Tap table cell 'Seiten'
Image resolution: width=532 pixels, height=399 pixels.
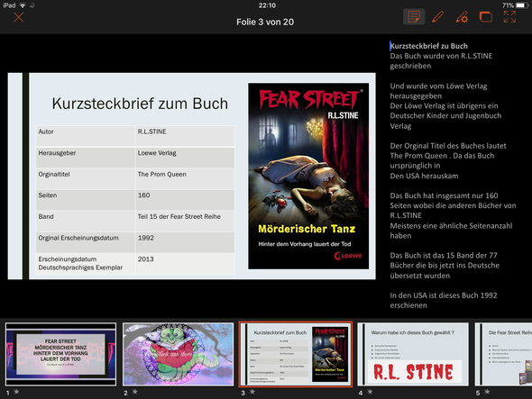[86, 200]
